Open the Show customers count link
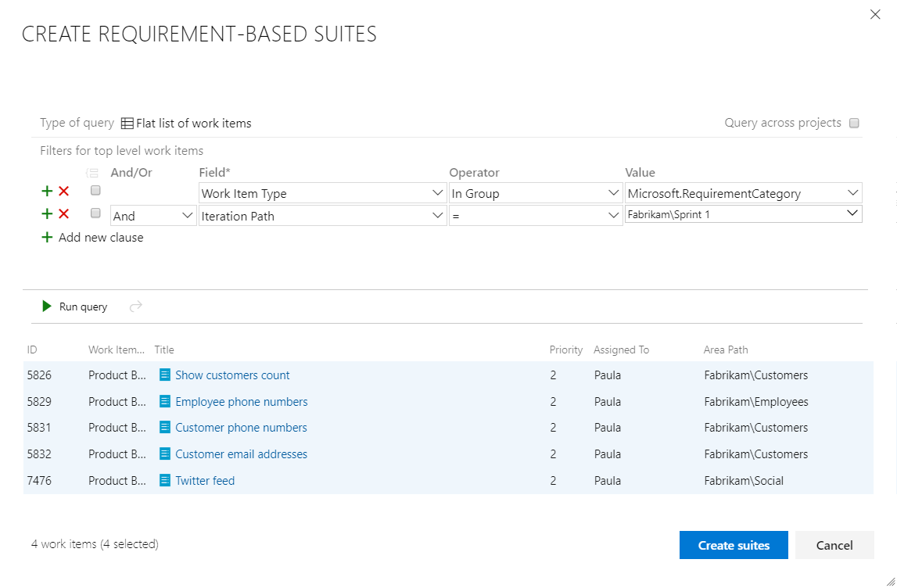 coord(232,375)
